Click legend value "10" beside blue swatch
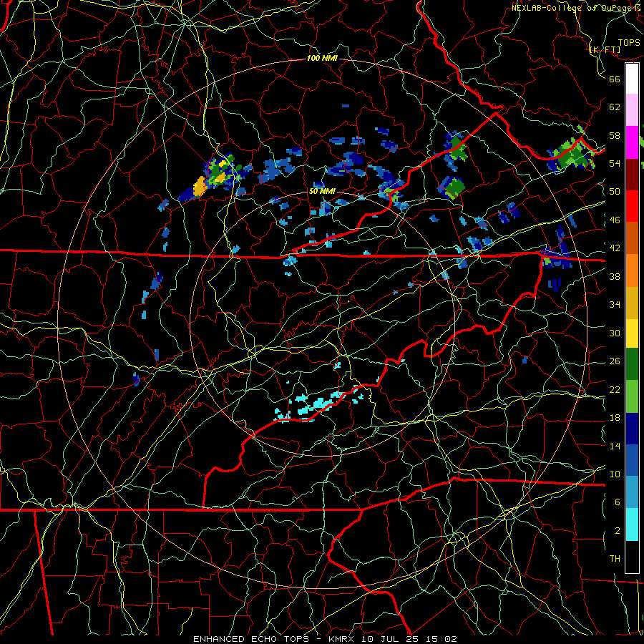Image resolution: width=644 pixels, height=644 pixels. click(x=615, y=474)
